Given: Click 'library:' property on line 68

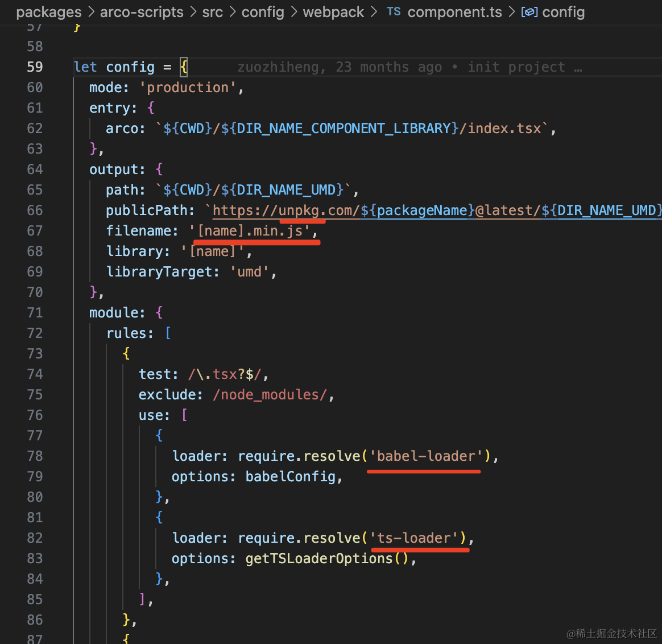Looking at the screenshot, I should [138, 251].
